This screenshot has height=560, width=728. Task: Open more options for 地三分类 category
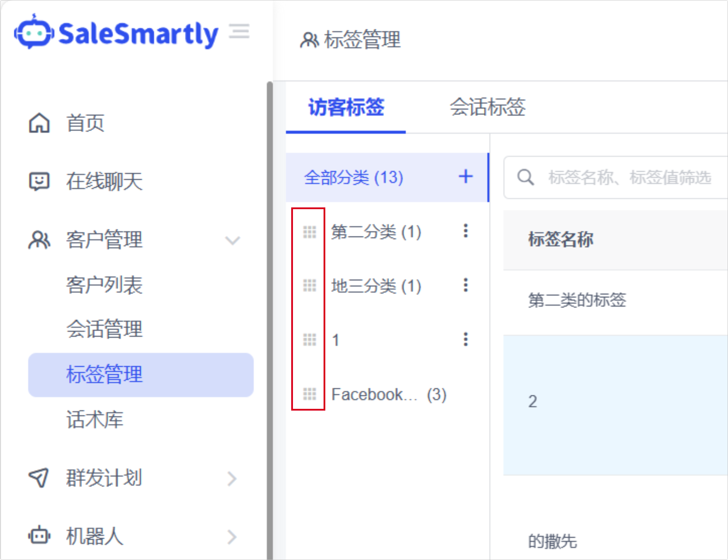(x=466, y=285)
